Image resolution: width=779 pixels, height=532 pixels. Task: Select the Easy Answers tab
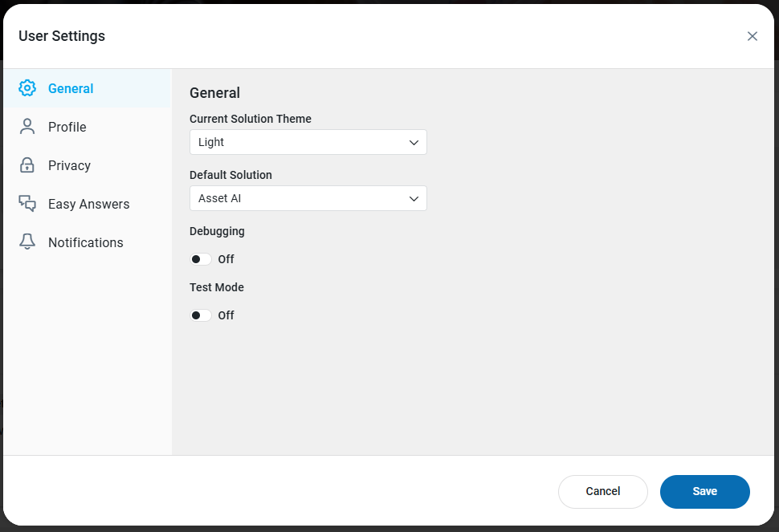pyautogui.click(x=88, y=204)
